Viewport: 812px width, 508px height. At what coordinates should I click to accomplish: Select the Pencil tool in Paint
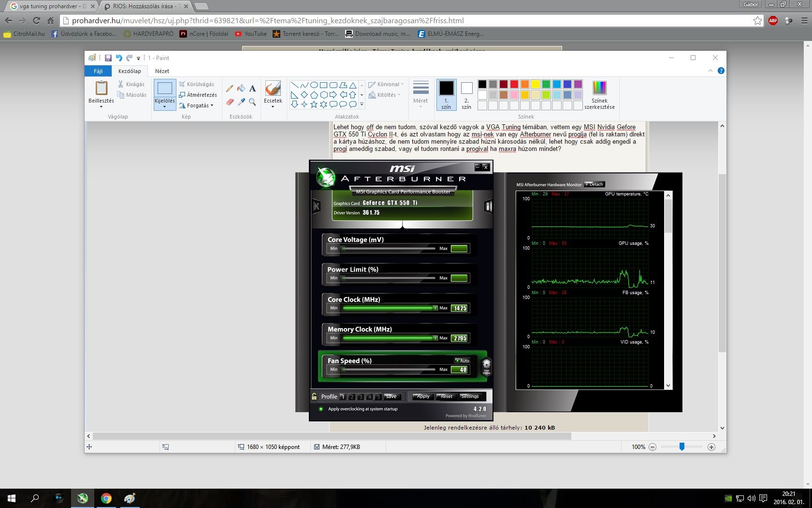click(x=230, y=88)
